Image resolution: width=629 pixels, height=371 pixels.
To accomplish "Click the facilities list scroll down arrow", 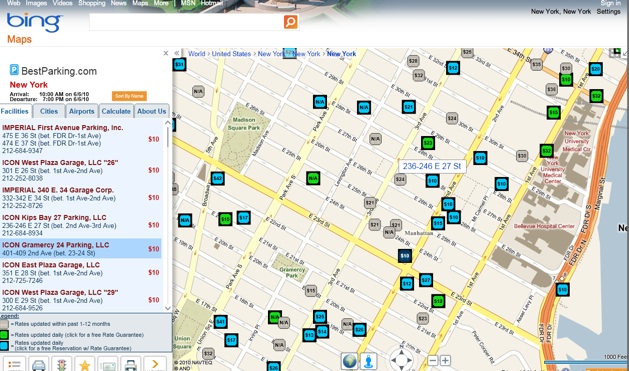I will 168,308.
